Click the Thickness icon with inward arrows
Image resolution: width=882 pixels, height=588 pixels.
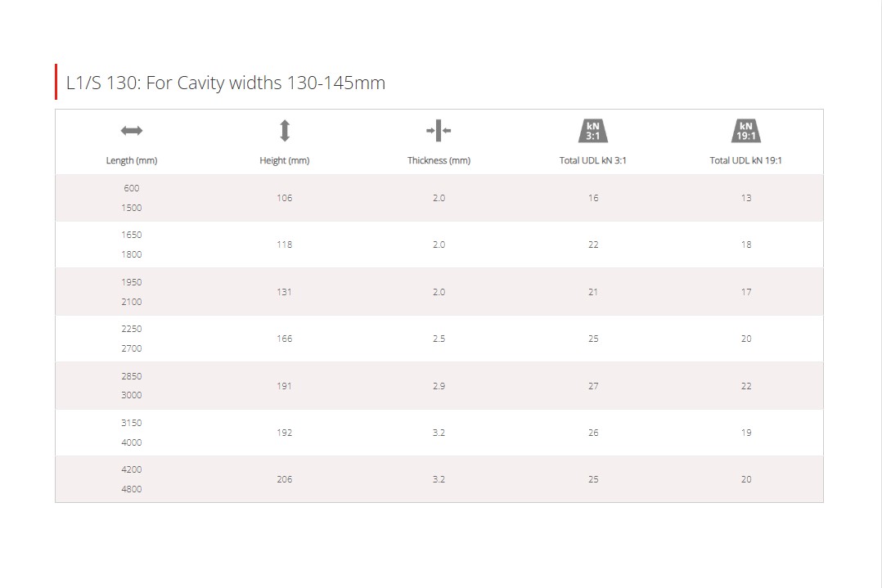(439, 130)
